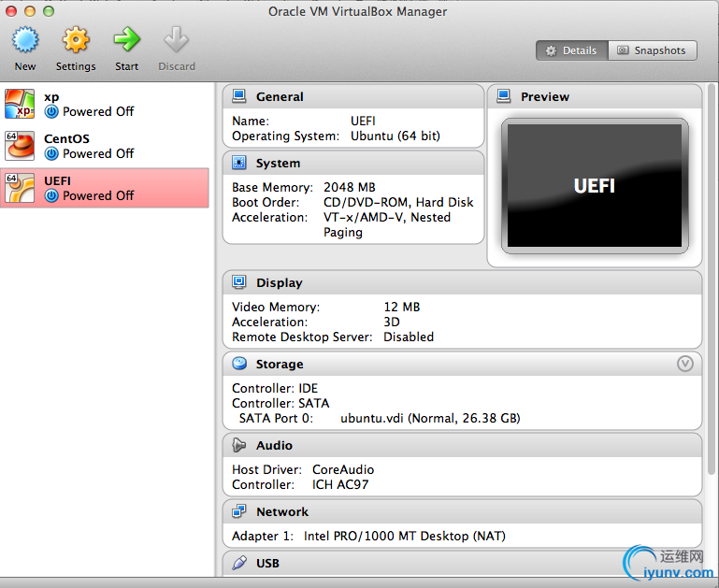Click xp Powered Off status icon
Screen dimensions: 719x588
[x=51, y=111]
